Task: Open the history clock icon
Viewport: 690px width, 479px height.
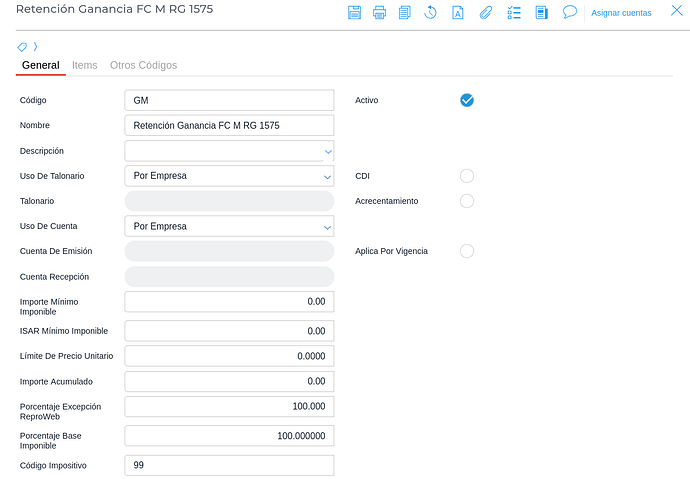Action: [431, 13]
